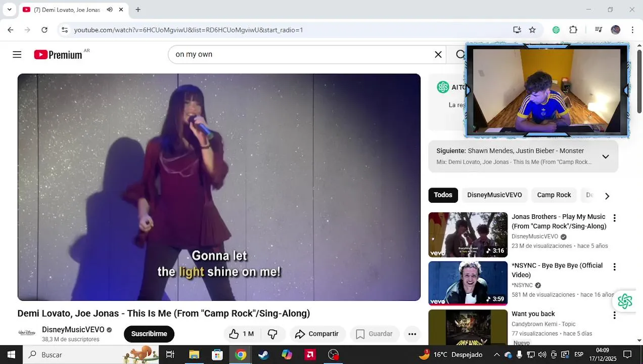The width and height of the screenshot is (643, 364).
Task: Open the YouTube hamburger guide menu
Action: pos(17,55)
